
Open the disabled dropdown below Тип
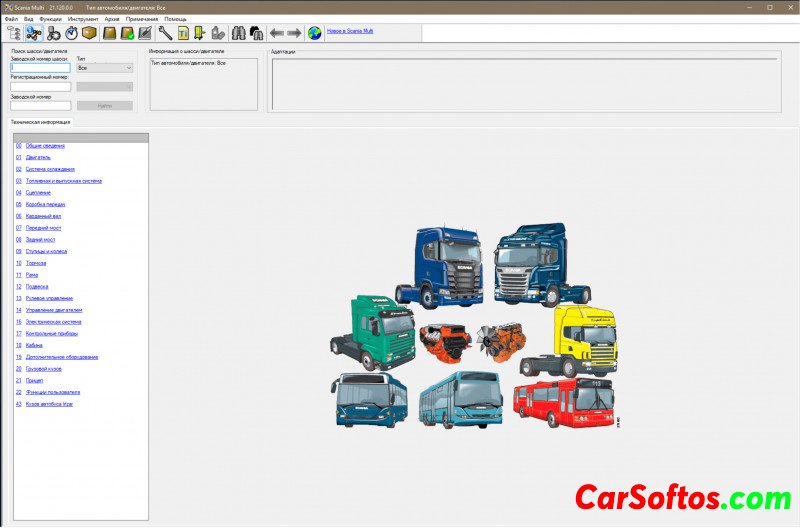(104, 87)
